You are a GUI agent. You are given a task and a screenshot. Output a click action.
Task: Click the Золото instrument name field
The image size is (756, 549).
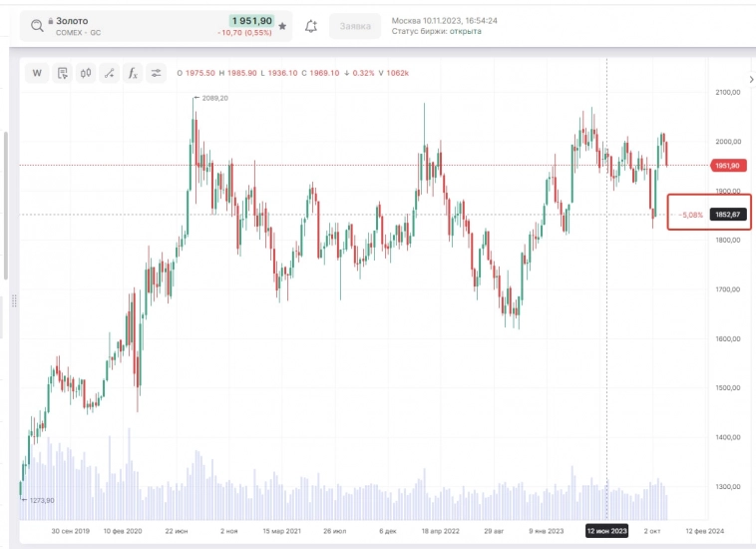(72, 20)
